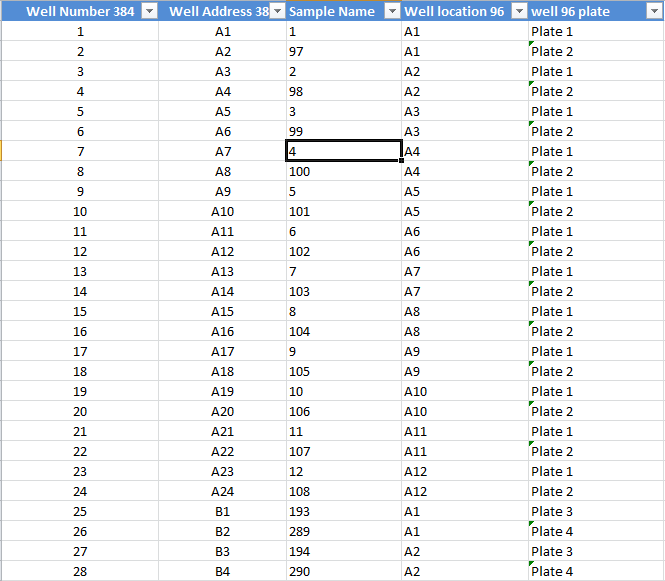Viewport: 665px width, 581px height.
Task: Select the selected Sample Name cell containing 4
Action: (x=344, y=151)
